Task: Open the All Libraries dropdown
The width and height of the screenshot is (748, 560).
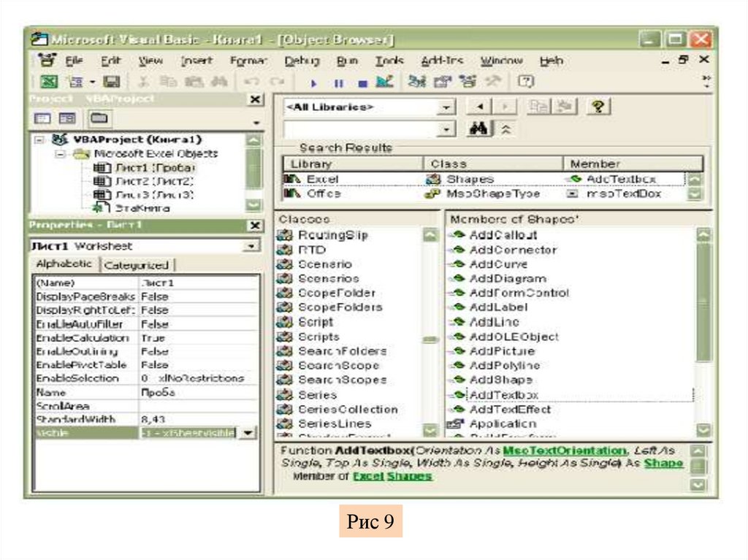Action: (x=446, y=107)
